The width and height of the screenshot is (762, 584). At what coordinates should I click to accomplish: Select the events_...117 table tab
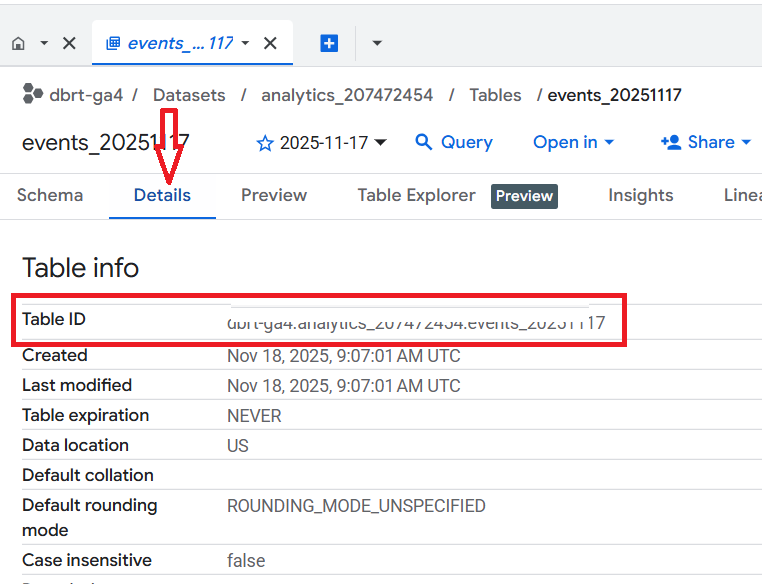pyautogui.click(x=192, y=43)
